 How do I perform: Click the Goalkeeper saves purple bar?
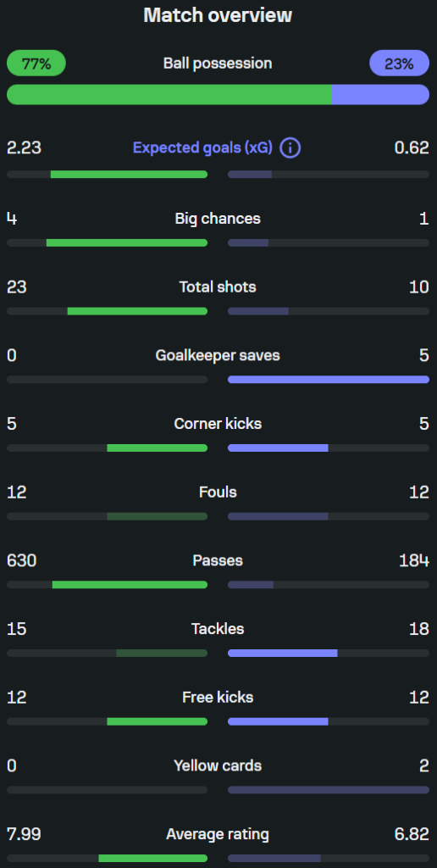click(x=329, y=380)
